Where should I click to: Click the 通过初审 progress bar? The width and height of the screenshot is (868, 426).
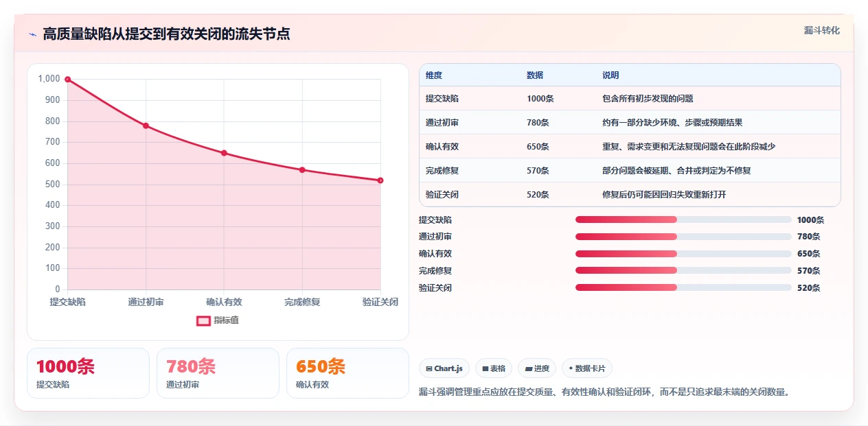click(x=683, y=237)
